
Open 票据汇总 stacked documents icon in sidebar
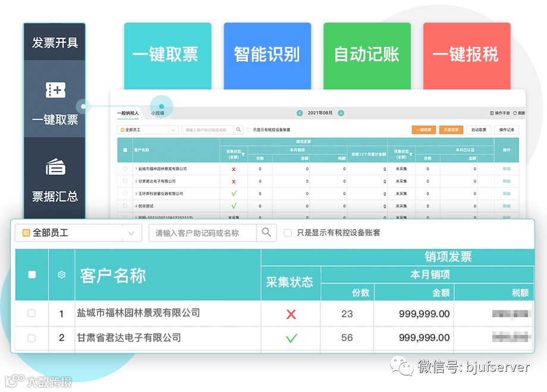tap(55, 166)
